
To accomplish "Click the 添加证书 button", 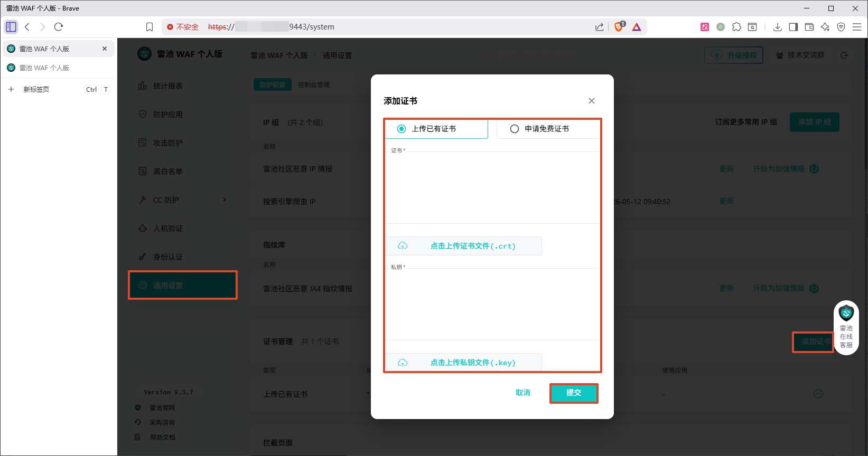I will pos(814,342).
